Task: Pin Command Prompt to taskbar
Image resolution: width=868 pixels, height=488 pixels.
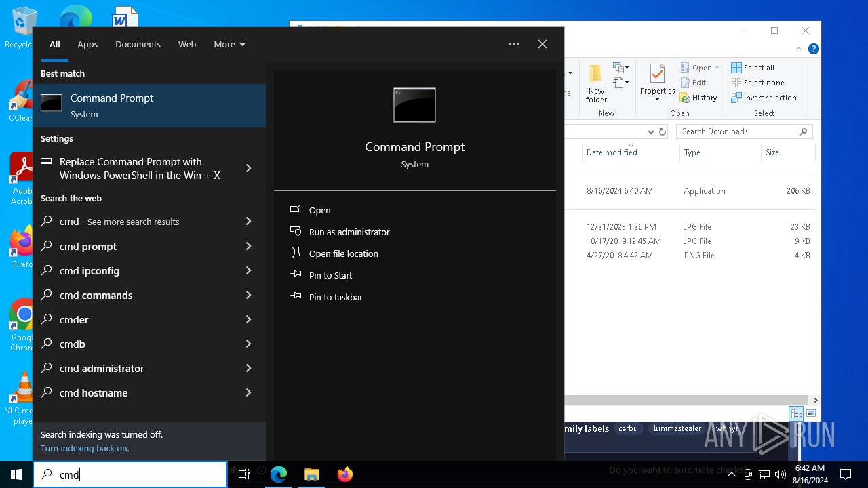Action: tap(336, 297)
